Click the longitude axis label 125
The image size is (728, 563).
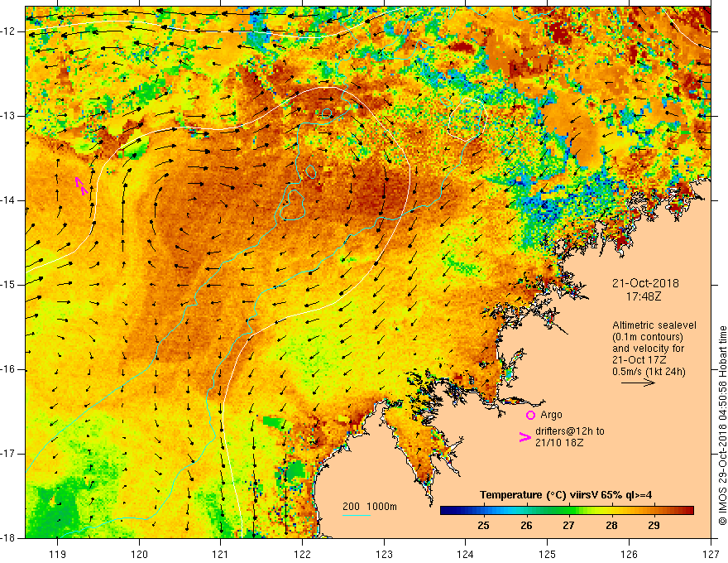(x=548, y=554)
